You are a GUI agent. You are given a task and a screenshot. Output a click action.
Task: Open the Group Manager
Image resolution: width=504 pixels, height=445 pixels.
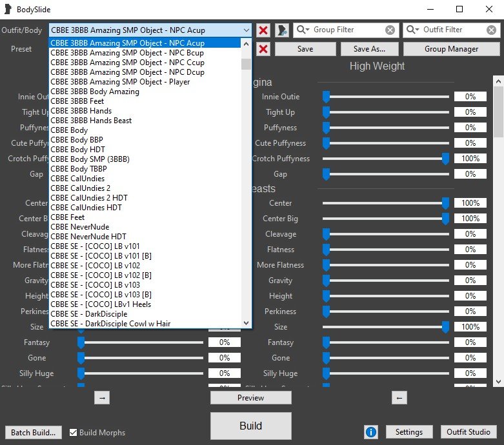[x=451, y=49]
